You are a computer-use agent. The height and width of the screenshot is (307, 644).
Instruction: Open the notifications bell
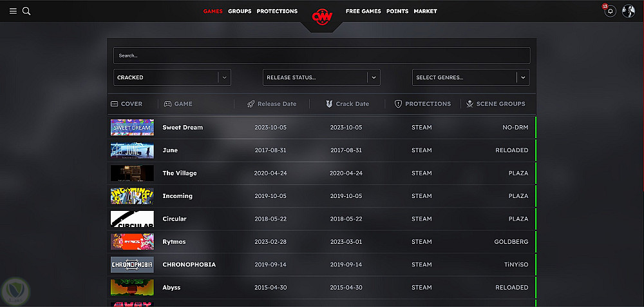[611, 11]
